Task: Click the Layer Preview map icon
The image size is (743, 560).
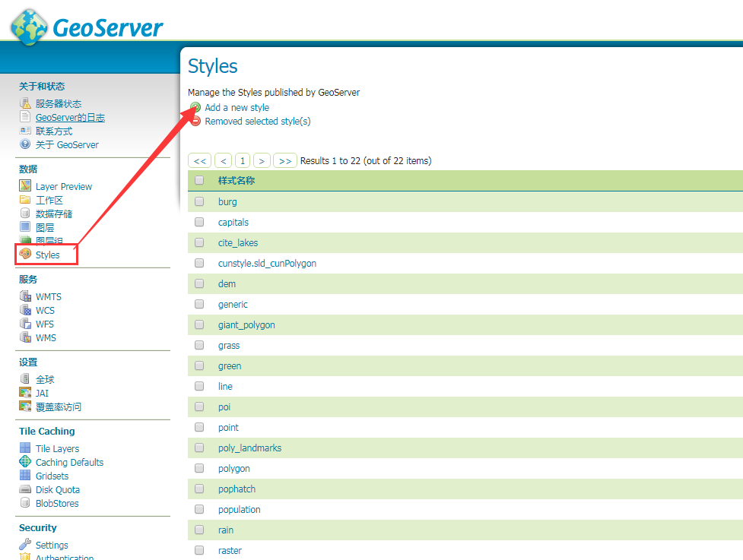Action: point(25,185)
